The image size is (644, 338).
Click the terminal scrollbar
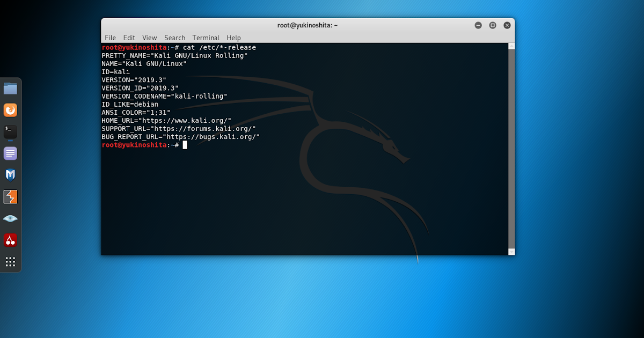(x=511, y=145)
